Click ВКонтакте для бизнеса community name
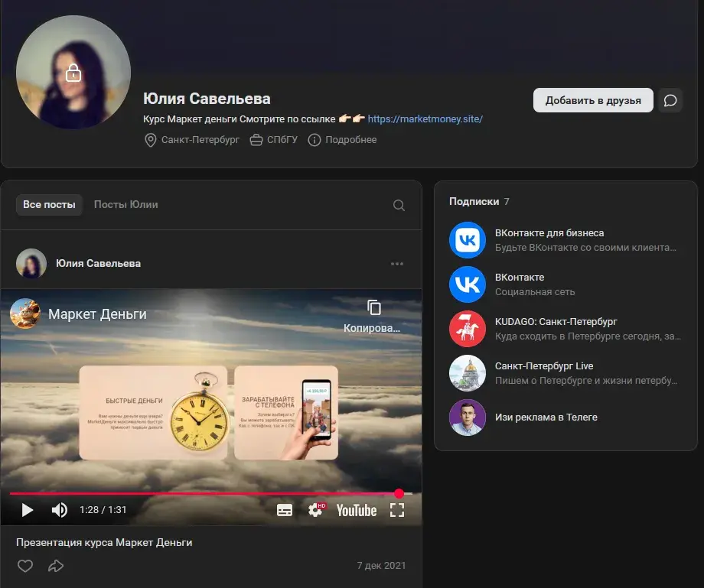This screenshot has width=704, height=588. click(549, 232)
